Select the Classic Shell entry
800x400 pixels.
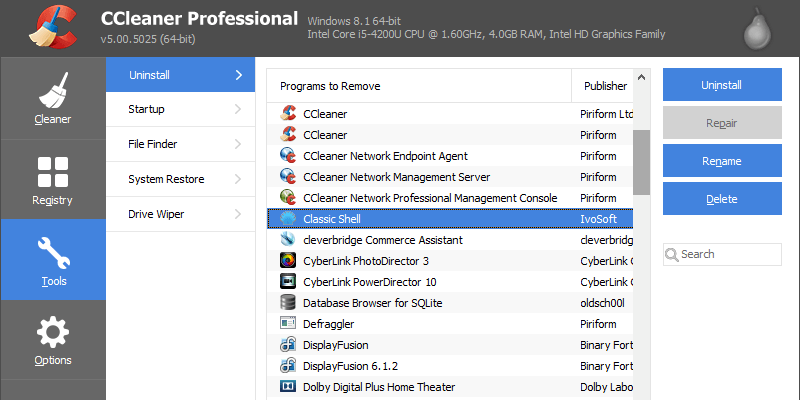pos(450,219)
